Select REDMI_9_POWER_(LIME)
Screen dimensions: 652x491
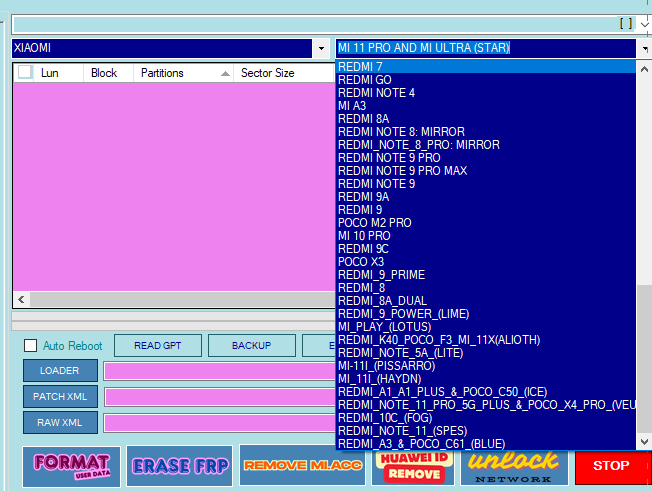tap(486, 313)
